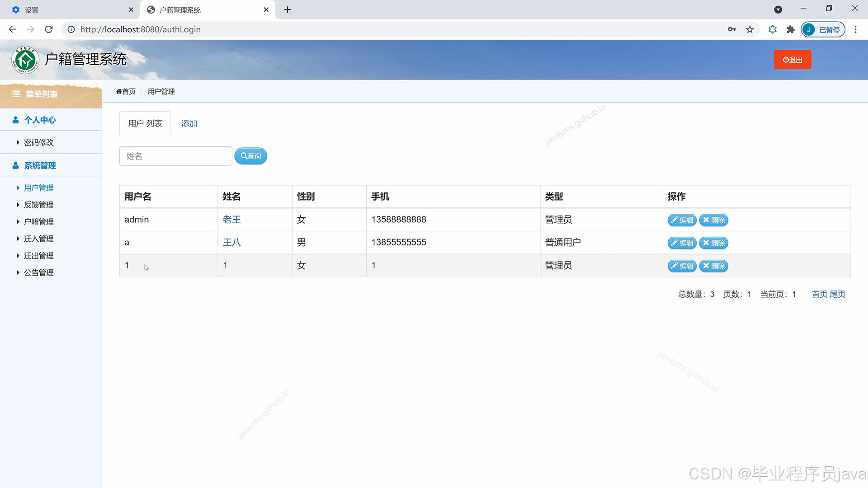Image resolution: width=868 pixels, height=488 pixels.
Task: Go to 首页 pagination link
Action: click(x=819, y=294)
